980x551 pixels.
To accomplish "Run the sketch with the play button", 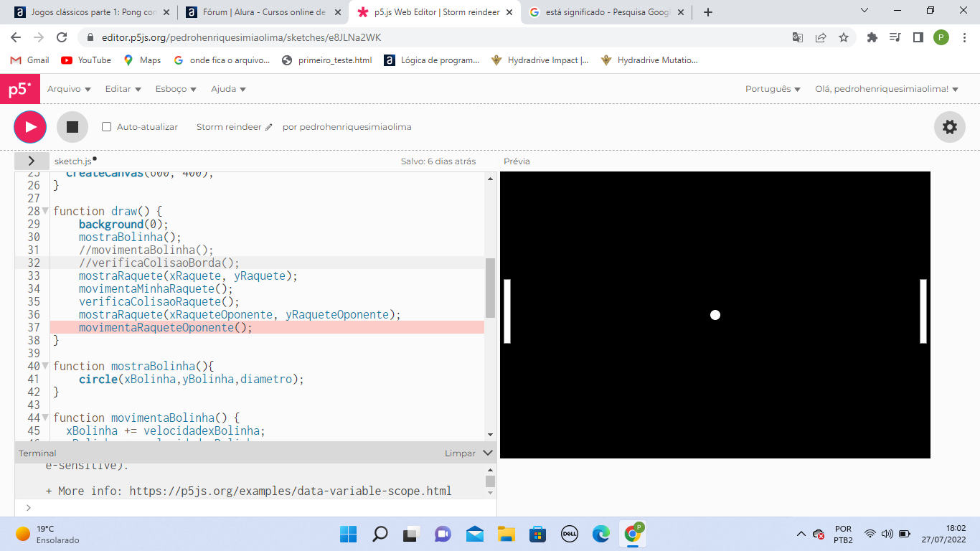I will pyautogui.click(x=30, y=127).
